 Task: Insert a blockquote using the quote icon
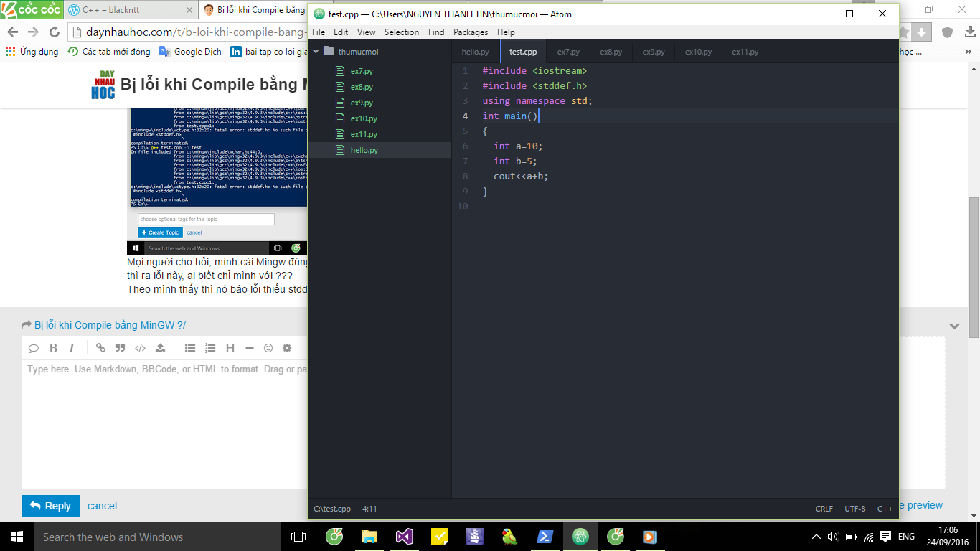tap(121, 348)
